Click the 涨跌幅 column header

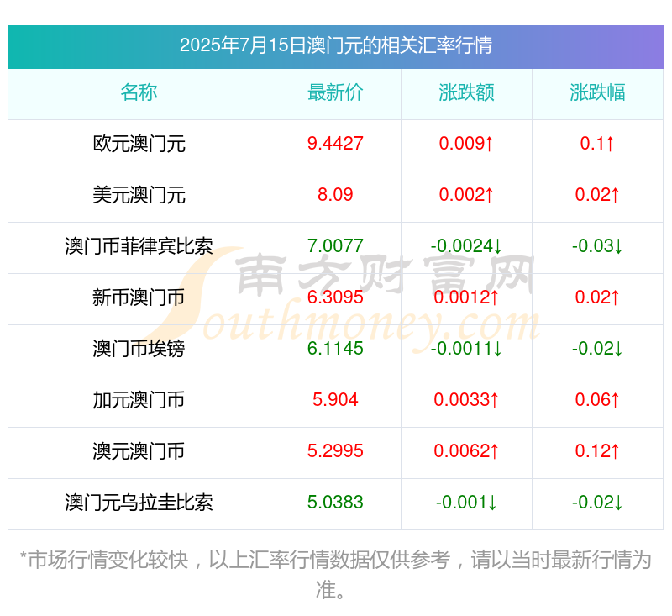click(597, 92)
